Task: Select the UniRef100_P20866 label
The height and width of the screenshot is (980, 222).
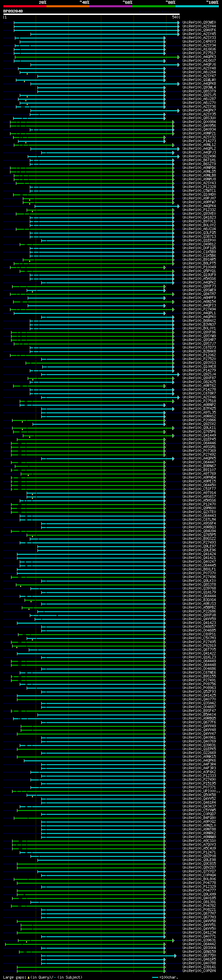Action: 199,420
